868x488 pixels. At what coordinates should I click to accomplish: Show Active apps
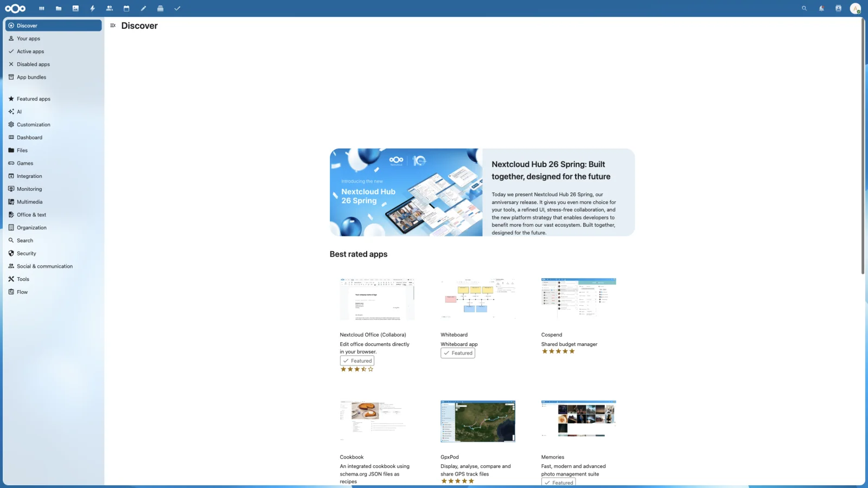point(54,52)
